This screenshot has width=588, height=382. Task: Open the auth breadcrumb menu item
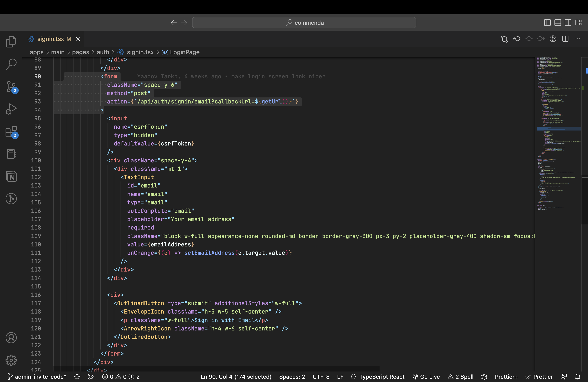tap(103, 52)
